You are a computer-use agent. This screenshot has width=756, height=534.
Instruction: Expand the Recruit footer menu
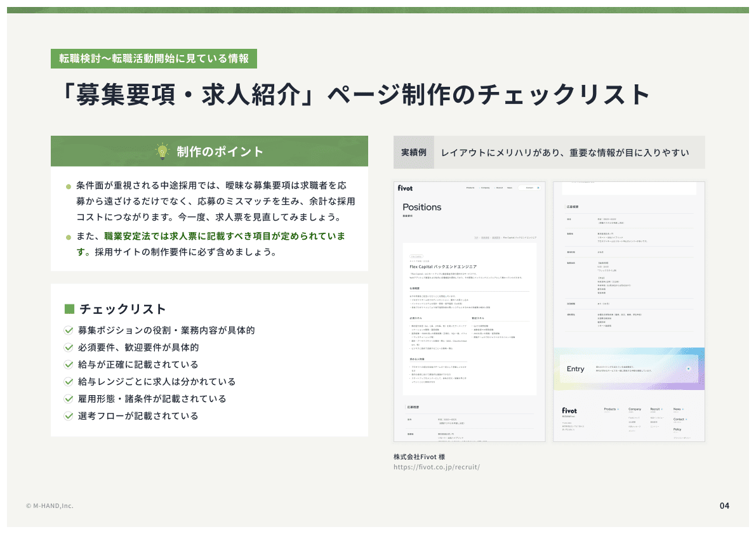(656, 409)
